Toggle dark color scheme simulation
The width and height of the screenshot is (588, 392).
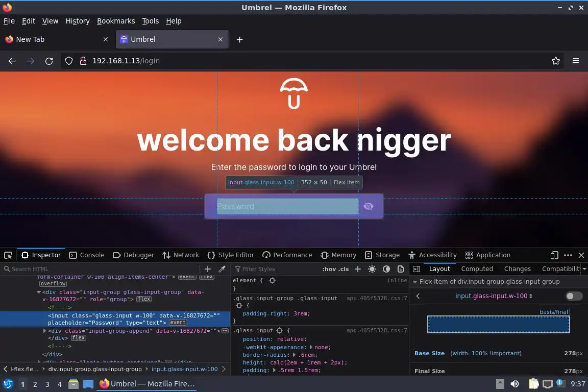(x=386, y=269)
